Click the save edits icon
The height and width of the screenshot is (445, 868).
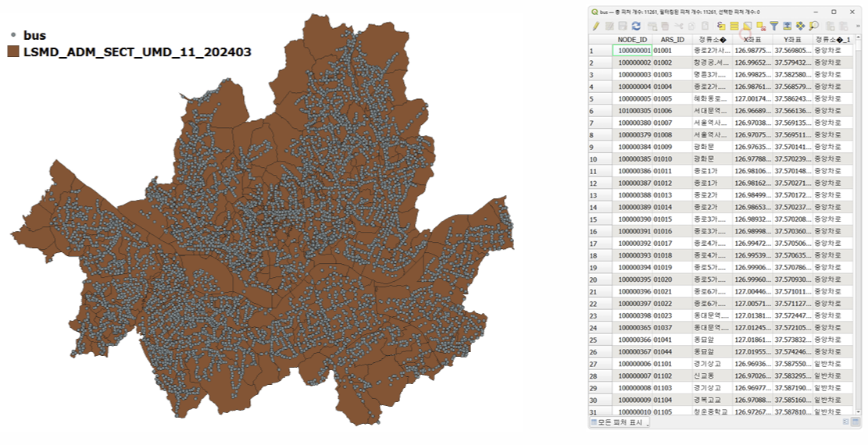tap(623, 26)
